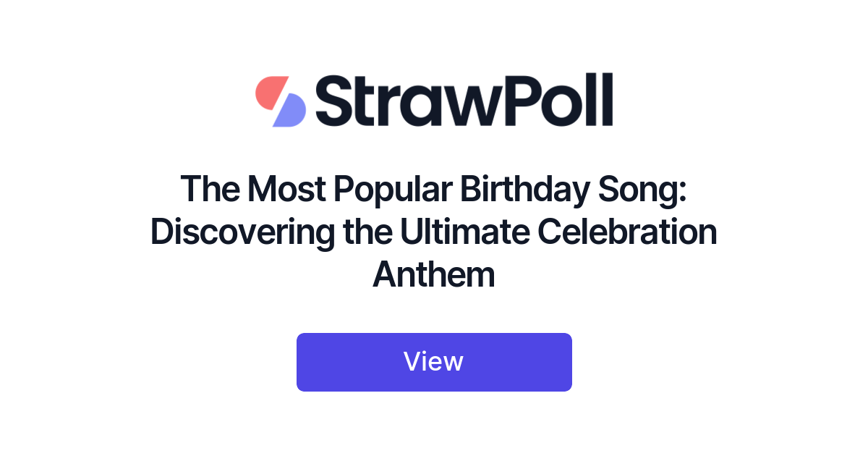Select the red teardrop shape in the logo

(270, 90)
